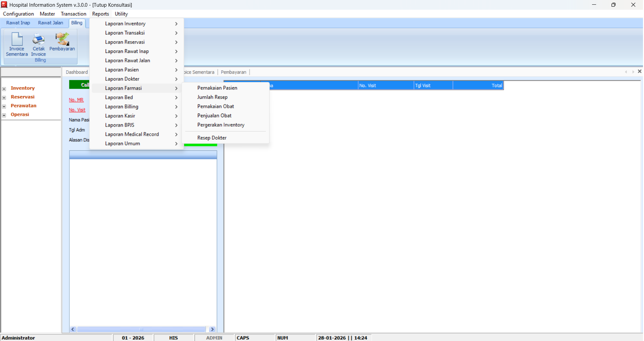Choose Pemakaian Pasien from submenu
The width and height of the screenshot is (644, 341).
pyautogui.click(x=217, y=88)
